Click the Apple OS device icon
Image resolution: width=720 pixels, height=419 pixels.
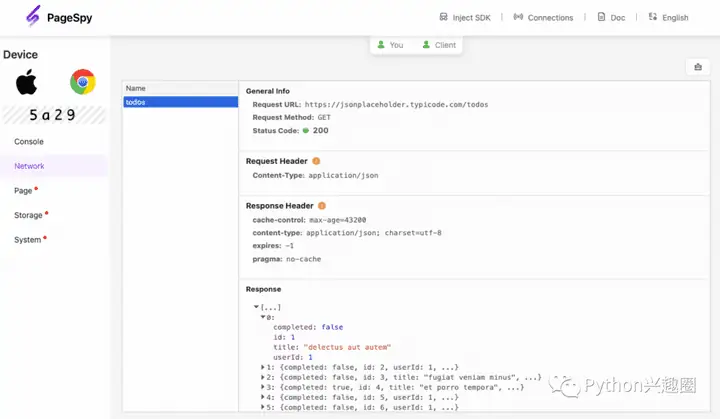click(x=26, y=82)
